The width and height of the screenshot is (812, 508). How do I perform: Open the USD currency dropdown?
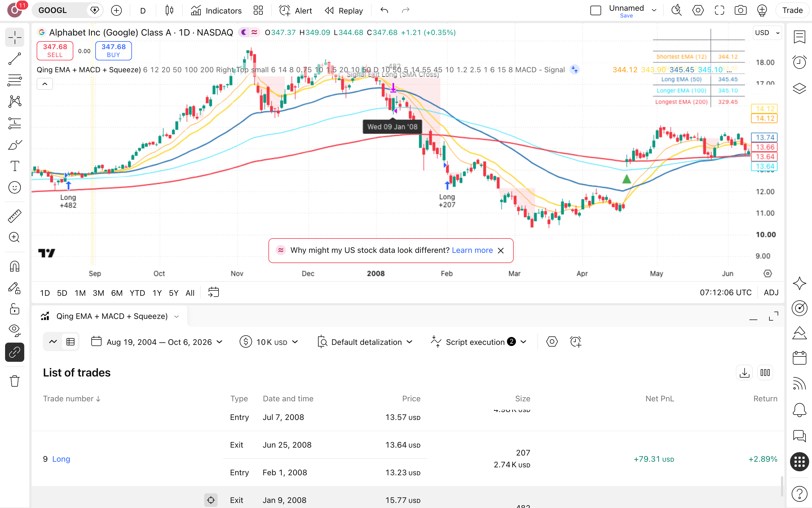pyautogui.click(x=767, y=32)
